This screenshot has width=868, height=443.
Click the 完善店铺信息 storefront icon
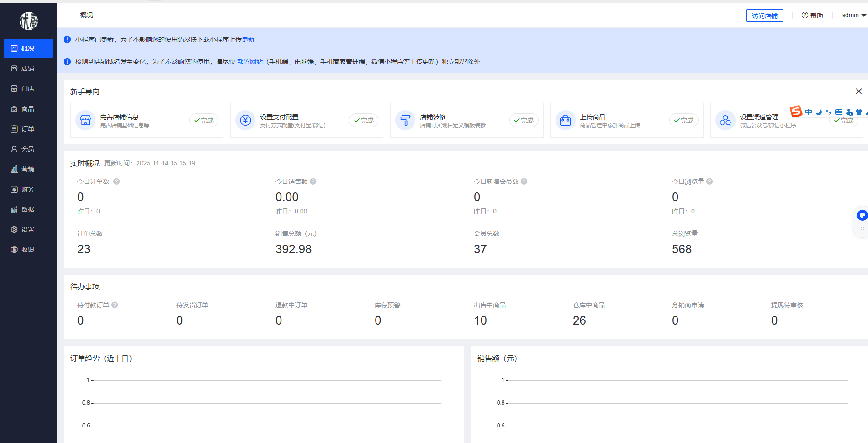click(x=85, y=120)
